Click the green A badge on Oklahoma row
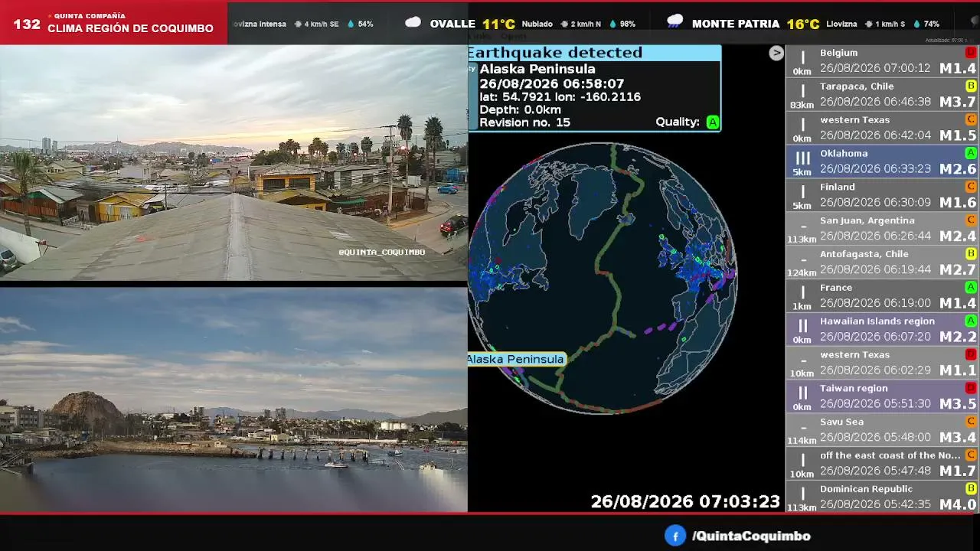The image size is (980, 551). point(971,153)
